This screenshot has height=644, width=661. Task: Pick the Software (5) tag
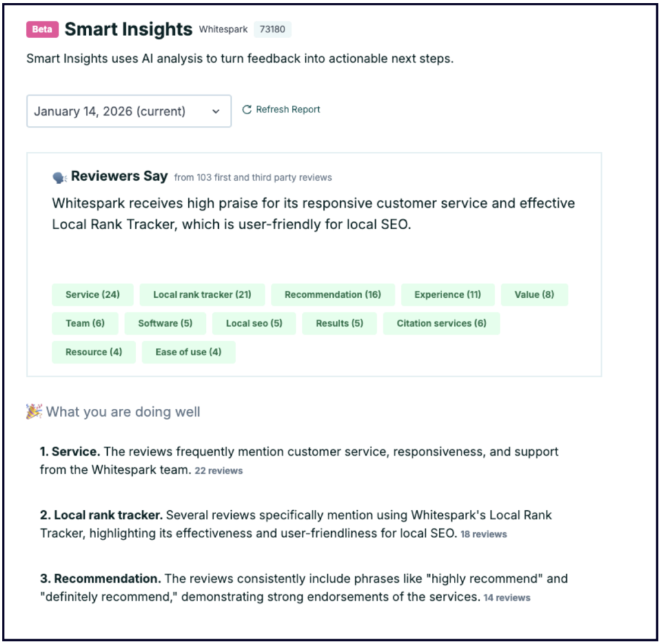coord(165,324)
